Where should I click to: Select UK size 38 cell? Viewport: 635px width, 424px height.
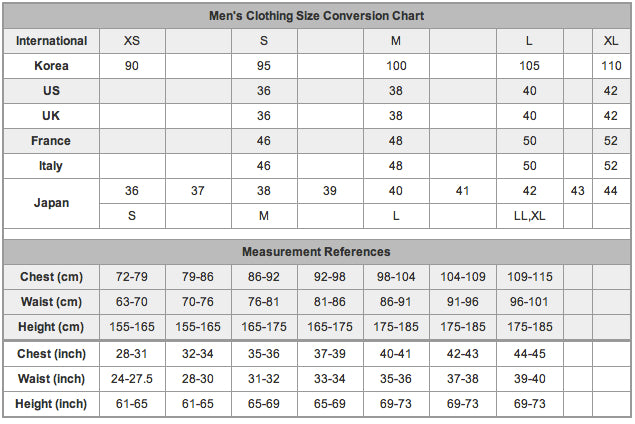396,116
